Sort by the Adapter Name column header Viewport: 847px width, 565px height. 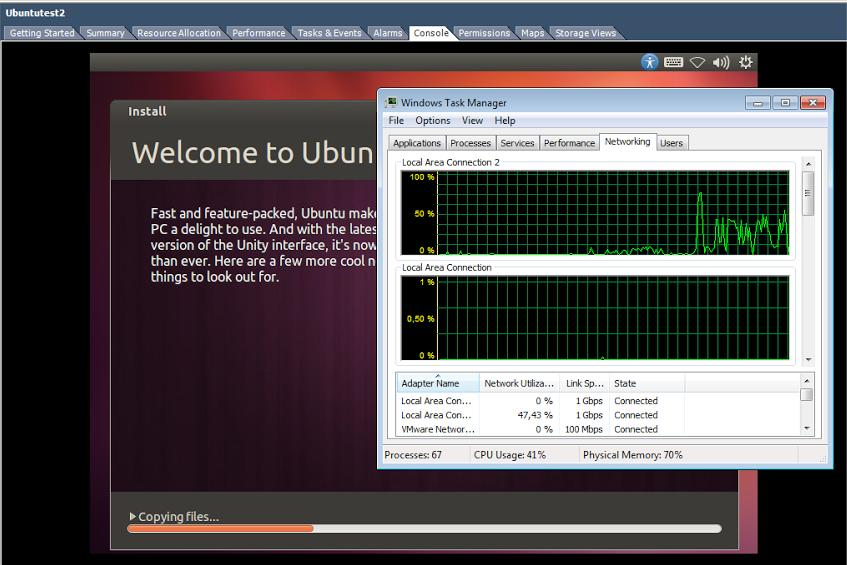(438, 383)
